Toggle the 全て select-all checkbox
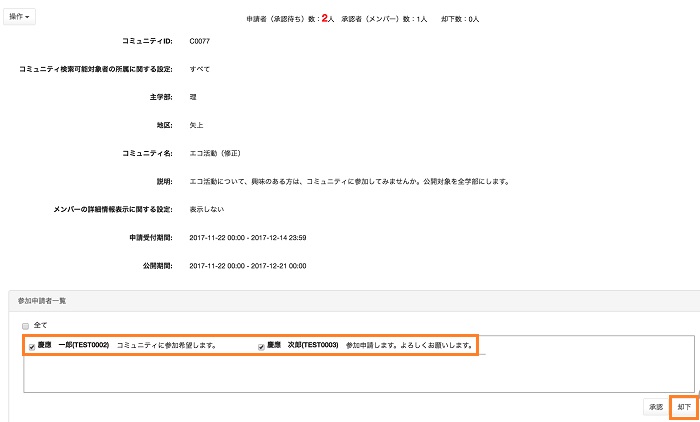 26,325
